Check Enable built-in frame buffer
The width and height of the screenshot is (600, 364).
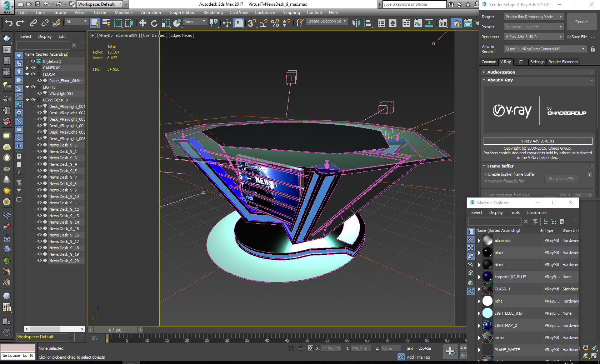[486, 174]
